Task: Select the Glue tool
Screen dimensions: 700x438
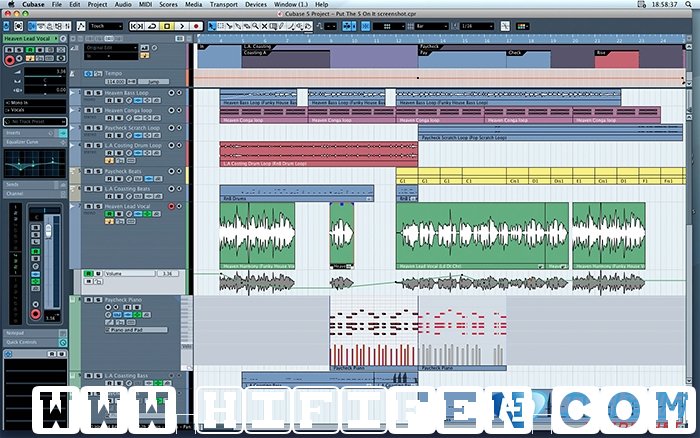Action: [x=238, y=26]
